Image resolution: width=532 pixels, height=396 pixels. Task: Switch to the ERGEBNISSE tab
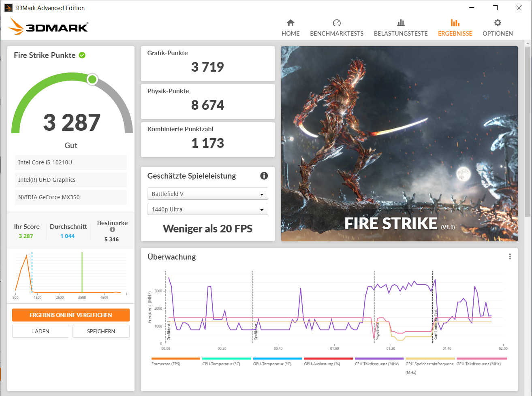click(455, 28)
